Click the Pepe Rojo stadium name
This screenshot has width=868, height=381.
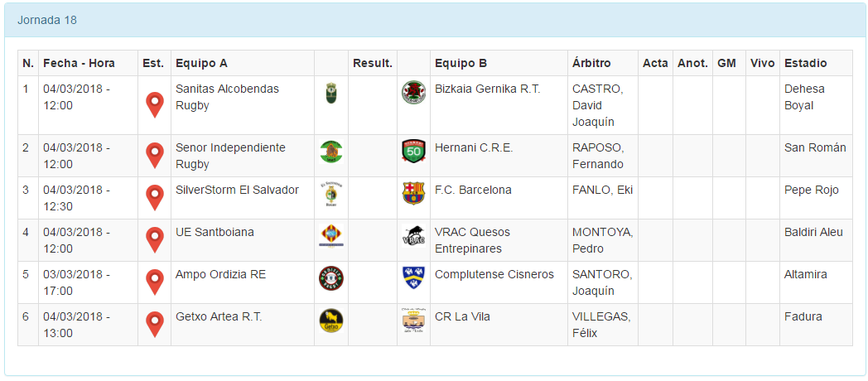point(811,190)
